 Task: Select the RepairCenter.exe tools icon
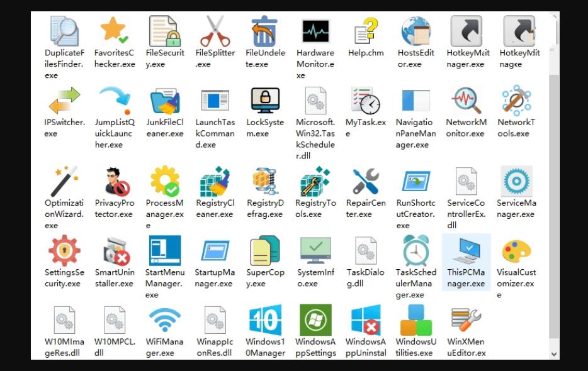pyautogui.click(x=366, y=182)
